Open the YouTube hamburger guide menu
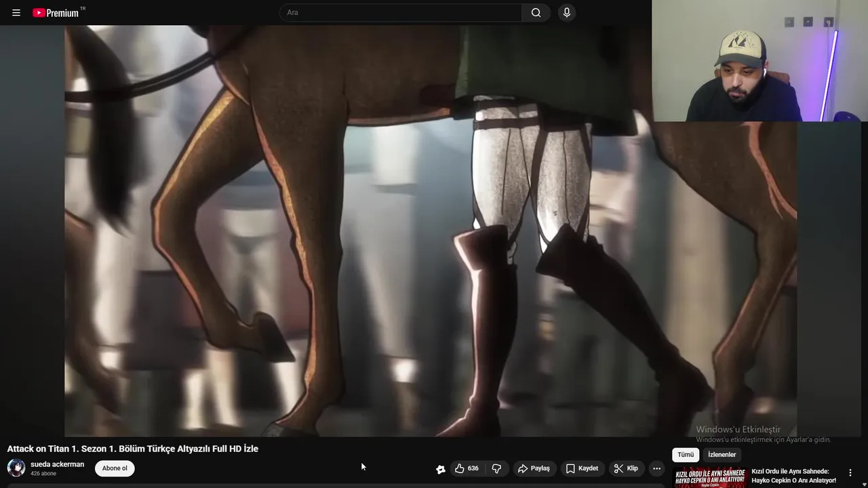This screenshot has height=488, width=868. [16, 13]
